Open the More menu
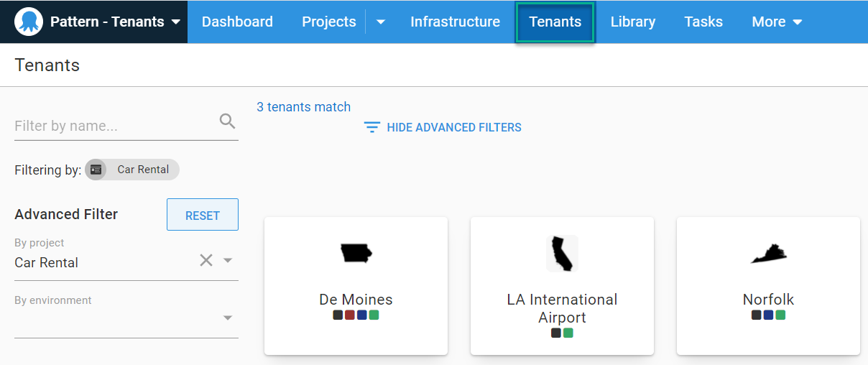Image resolution: width=868 pixels, height=365 pixels. (777, 22)
